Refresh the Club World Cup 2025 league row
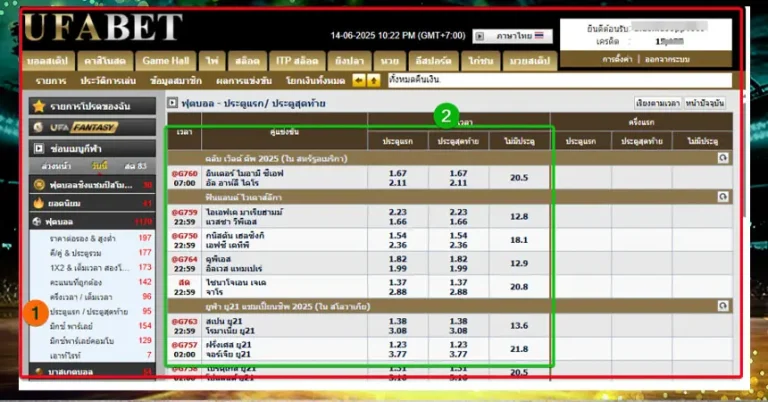The width and height of the screenshot is (768, 402). click(x=723, y=158)
